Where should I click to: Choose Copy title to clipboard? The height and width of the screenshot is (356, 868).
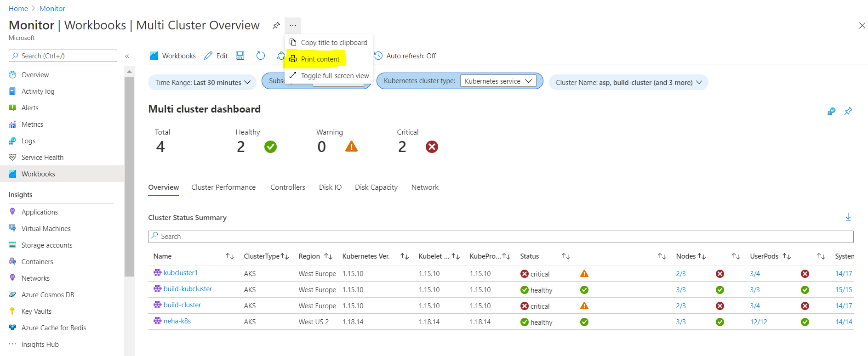329,42
